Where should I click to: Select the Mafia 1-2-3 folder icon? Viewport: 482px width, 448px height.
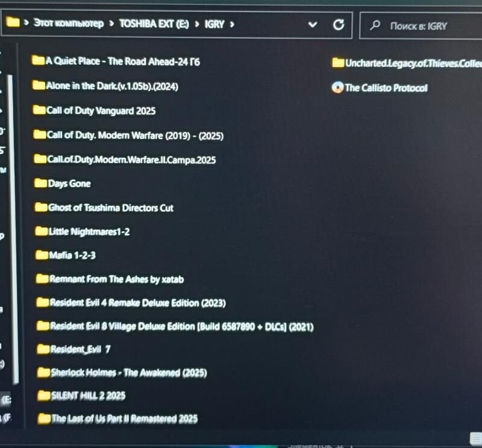coord(42,255)
